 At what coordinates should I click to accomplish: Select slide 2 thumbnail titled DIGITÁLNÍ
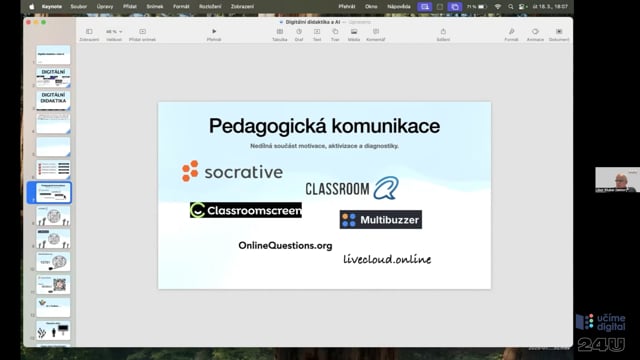53,78
